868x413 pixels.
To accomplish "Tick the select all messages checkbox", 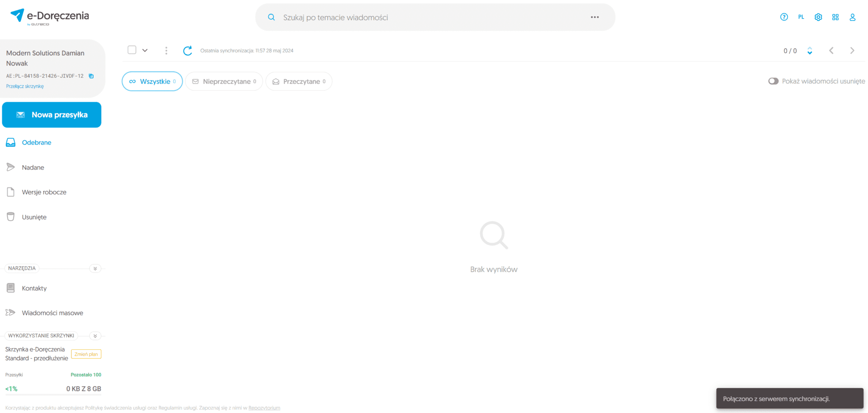I will point(132,50).
